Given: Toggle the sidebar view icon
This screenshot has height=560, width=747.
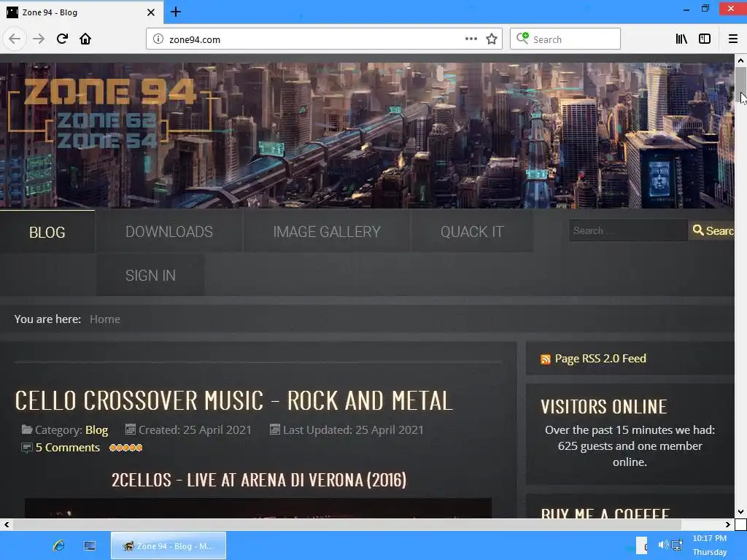Looking at the screenshot, I should (x=705, y=39).
